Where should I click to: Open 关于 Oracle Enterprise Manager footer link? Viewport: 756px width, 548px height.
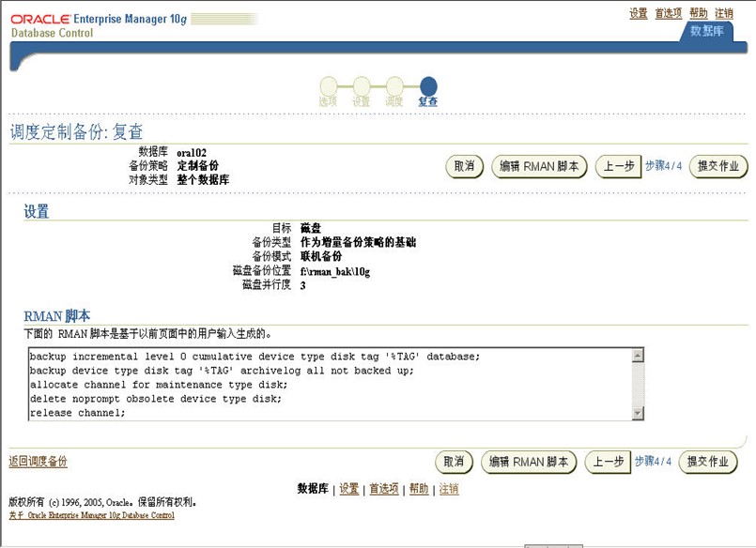(91, 515)
